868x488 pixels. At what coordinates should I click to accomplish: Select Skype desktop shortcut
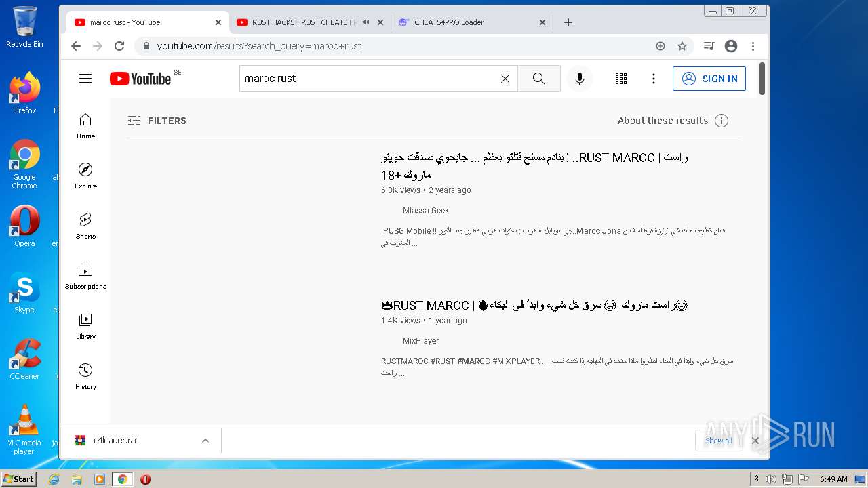click(x=24, y=293)
